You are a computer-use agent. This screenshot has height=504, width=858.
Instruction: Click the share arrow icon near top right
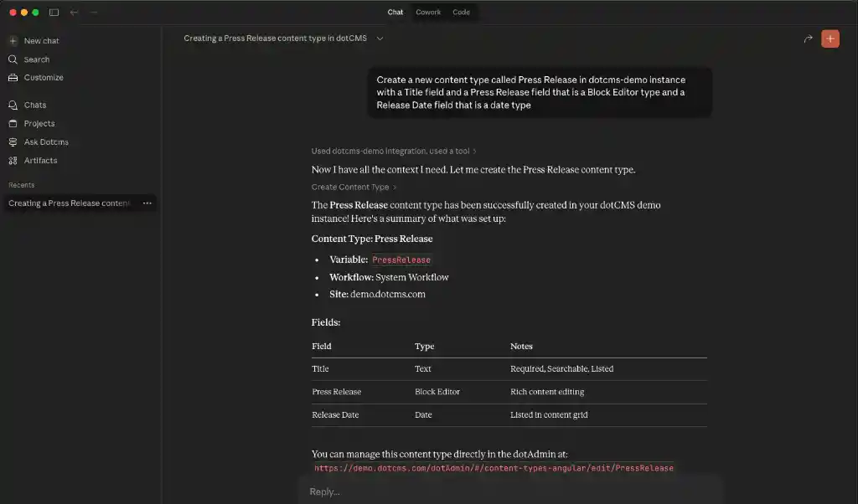click(808, 38)
